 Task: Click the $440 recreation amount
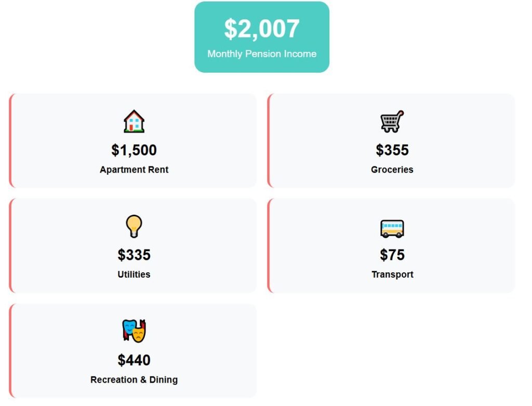pos(134,360)
